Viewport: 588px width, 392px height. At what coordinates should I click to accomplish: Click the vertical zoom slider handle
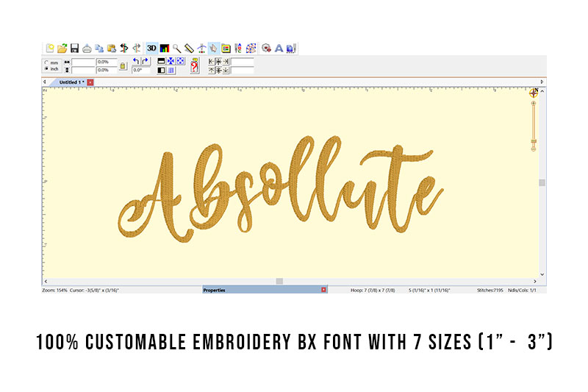(x=534, y=141)
